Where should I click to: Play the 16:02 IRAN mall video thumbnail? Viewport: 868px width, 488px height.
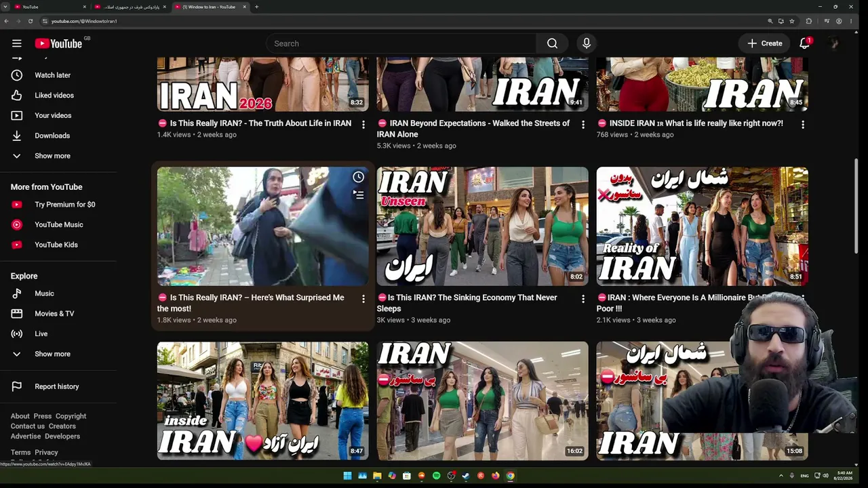pos(483,401)
